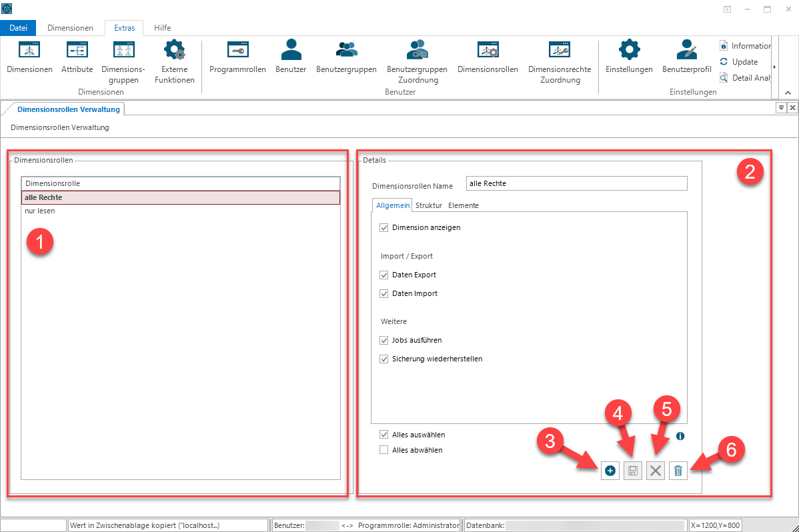Open the tab list dropdown arrow

[x=780, y=107]
